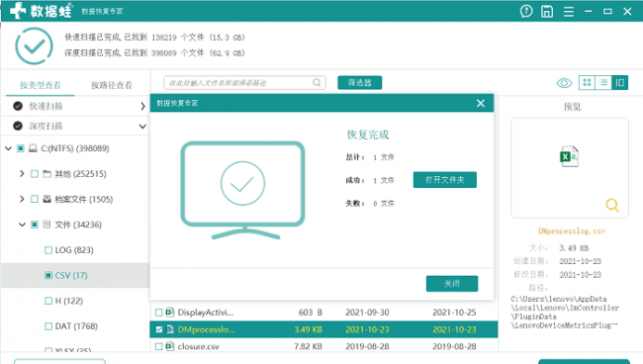Image resolution: width=643 pixels, height=364 pixels.
Task: Click the file name search field
Action: [x=244, y=83]
